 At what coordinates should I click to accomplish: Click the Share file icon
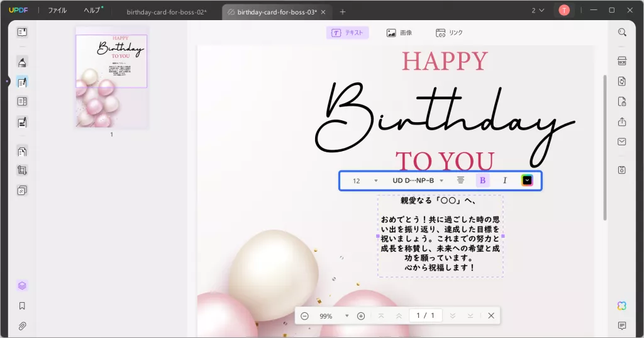[622, 121]
